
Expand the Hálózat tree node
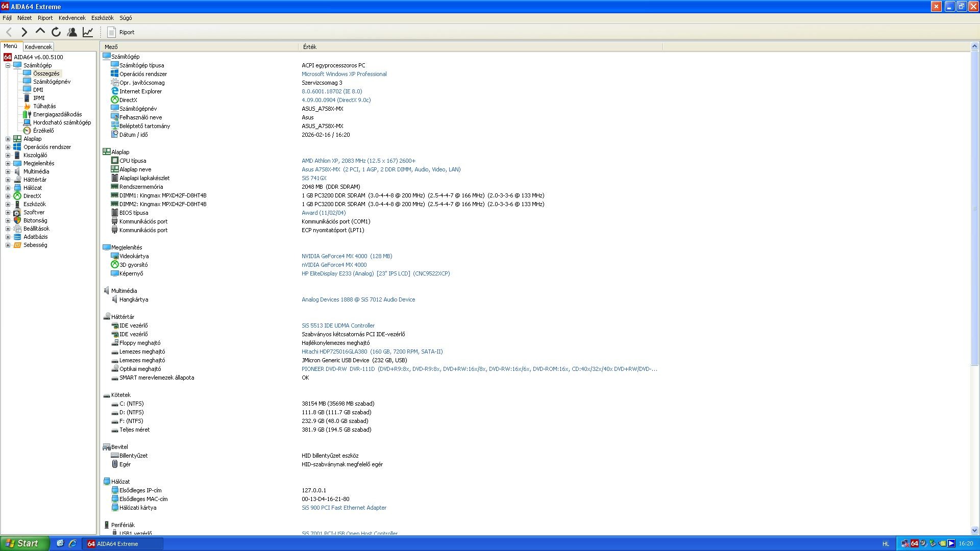(8, 188)
